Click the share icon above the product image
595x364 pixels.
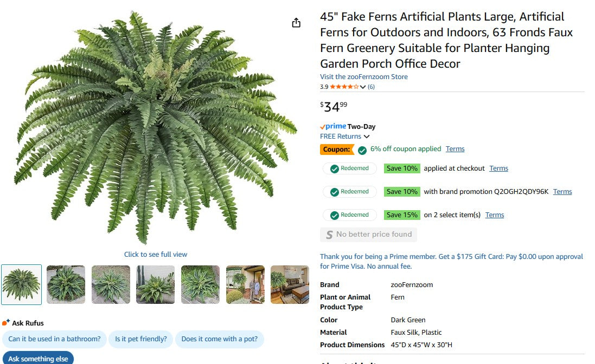(296, 22)
